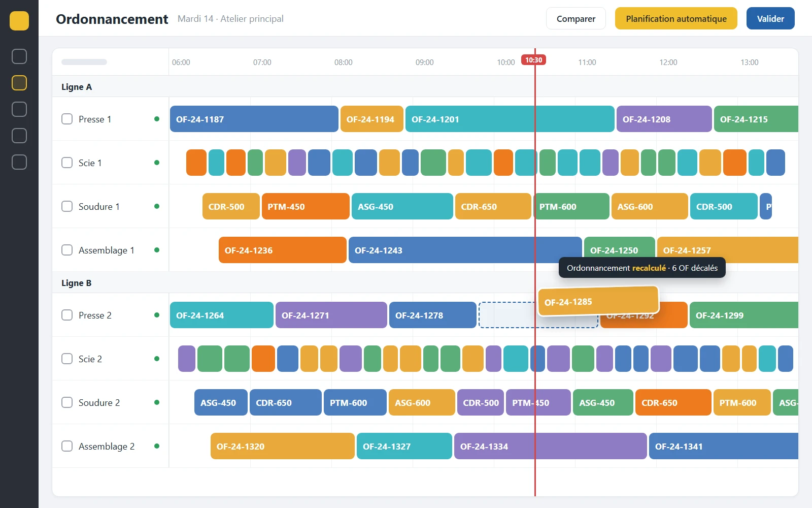Screen dimensions: 812x508
Task: Click the CDR-650 orange bar on Soudure 2
Action: coord(673,402)
